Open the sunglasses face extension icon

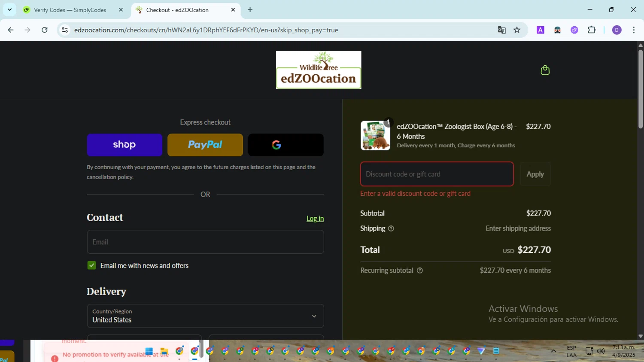pos(557,30)
